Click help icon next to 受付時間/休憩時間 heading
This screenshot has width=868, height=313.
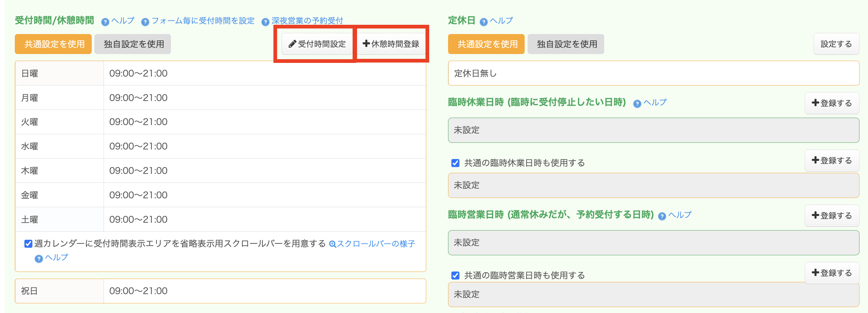(105, 22)
